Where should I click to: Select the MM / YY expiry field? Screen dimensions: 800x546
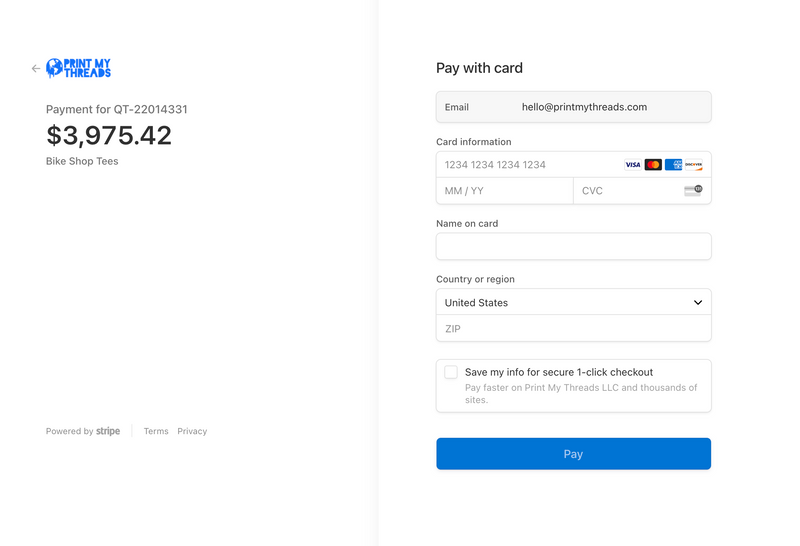[504, 190]
